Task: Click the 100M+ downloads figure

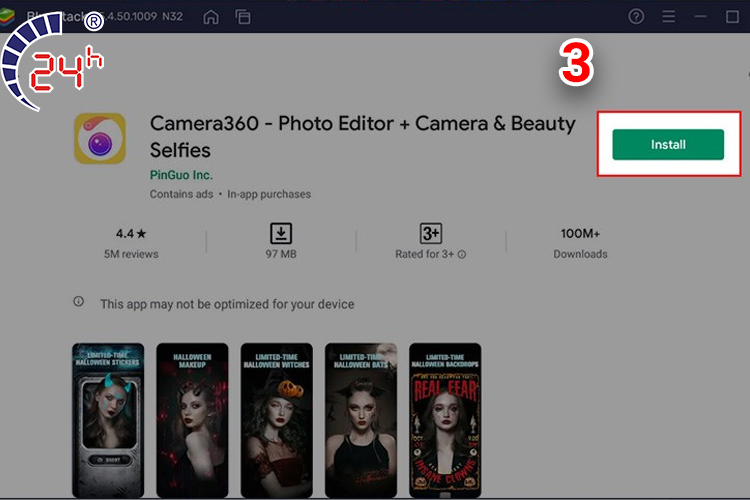Action: pos(580,233)
